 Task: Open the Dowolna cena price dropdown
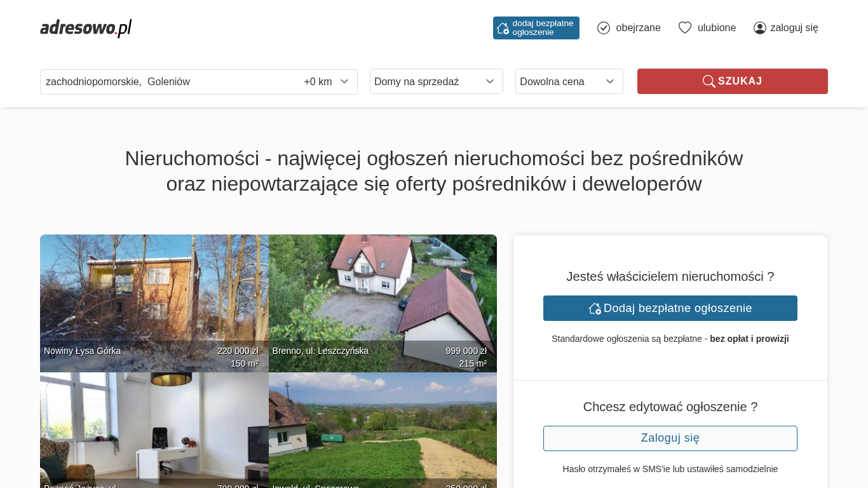[569, 81]
